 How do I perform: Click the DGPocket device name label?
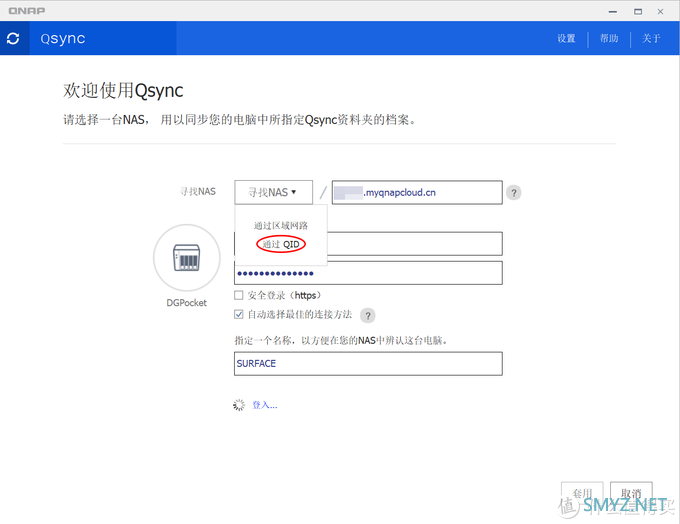(x=186, y=303)
